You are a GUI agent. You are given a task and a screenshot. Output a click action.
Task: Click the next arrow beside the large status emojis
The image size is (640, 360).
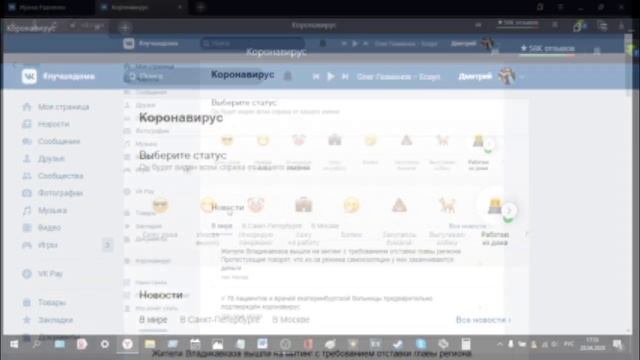(x=509, y=211)
